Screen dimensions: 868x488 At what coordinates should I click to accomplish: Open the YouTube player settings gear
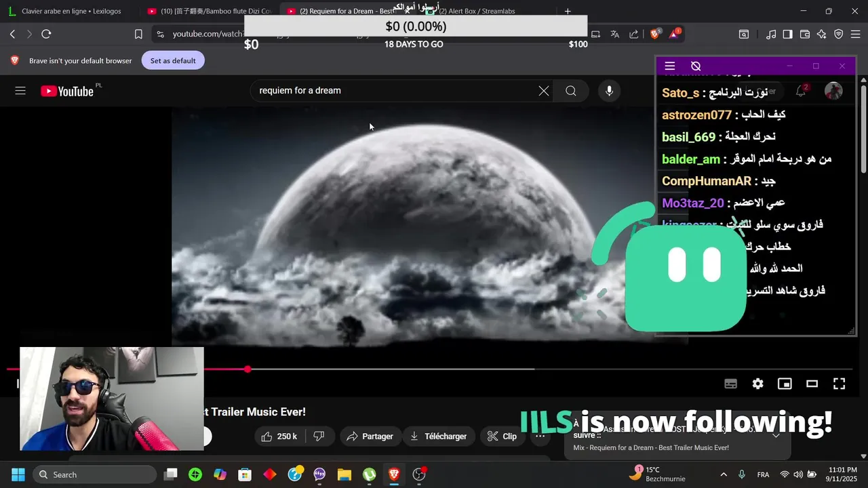(x=757, y=384)
